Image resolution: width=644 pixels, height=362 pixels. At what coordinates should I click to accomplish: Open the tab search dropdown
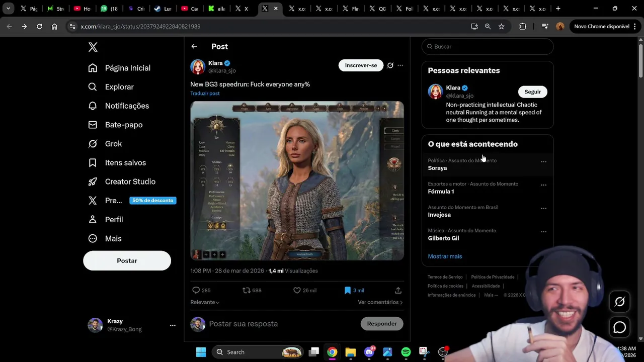pyautogui.click(x=8, y=9)
